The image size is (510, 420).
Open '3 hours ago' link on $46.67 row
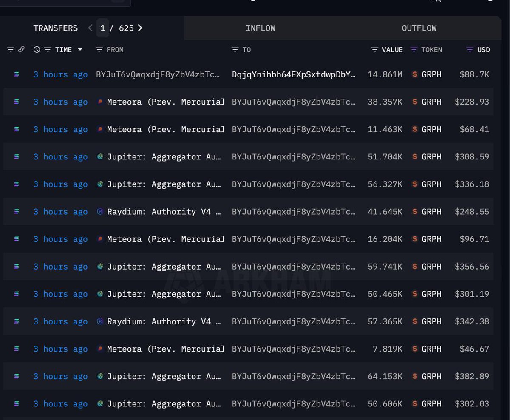[x=60, y=349]
